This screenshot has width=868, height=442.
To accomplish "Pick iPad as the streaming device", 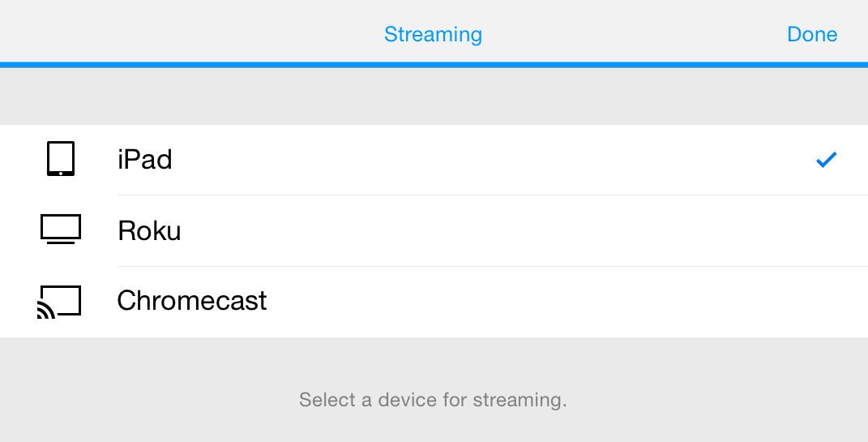I will (434, 160).
